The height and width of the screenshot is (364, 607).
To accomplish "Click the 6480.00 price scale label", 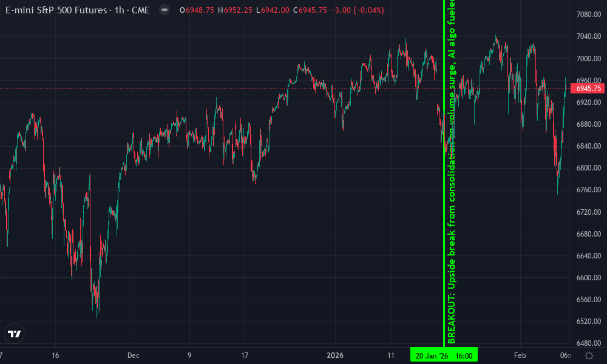I will coord(588,343).
